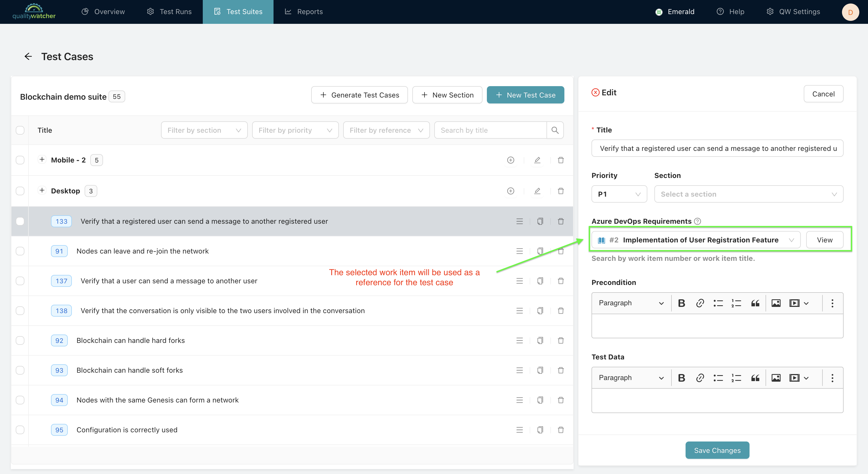Open Filter by section dropdown
868x474 pixels.
(x=204, y=130)
